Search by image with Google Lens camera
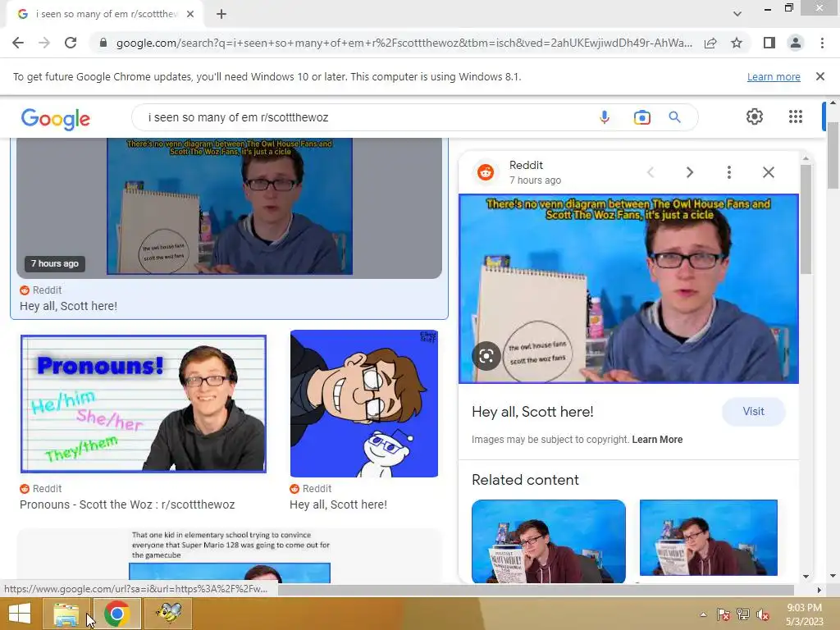Screen dimensions: 840x630 [641, 117]
